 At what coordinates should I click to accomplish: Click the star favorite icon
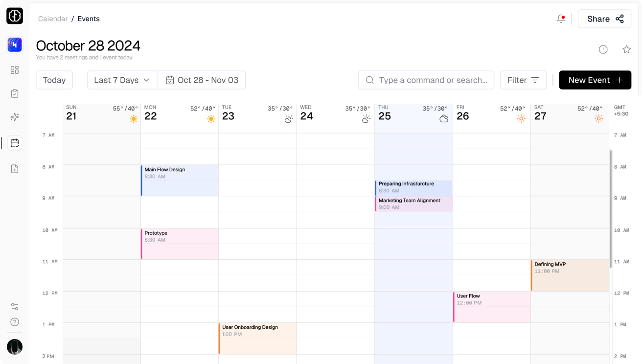(626, 49)
